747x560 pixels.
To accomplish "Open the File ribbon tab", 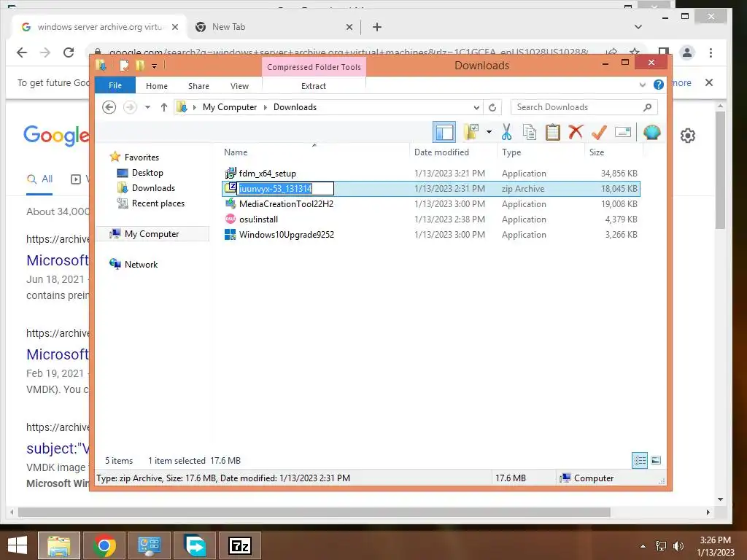I will (115, 85).
